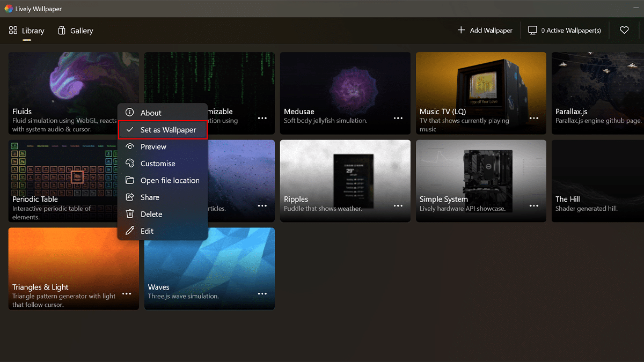Open the more options on Medusae card
The width and height of the screenshot is (644, 362).
398,118
